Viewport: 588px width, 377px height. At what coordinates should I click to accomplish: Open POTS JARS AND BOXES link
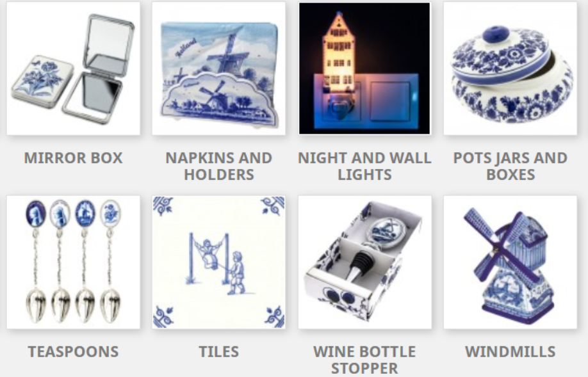(510, 166)
